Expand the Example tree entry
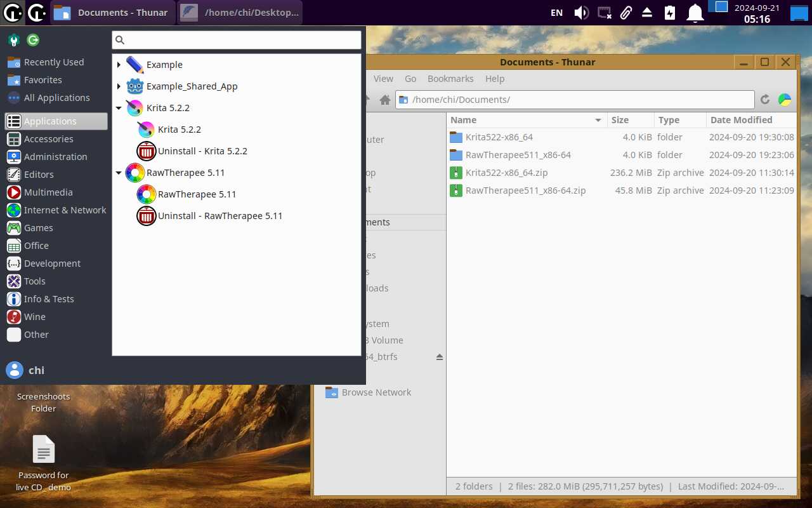The image size is (812, 508). (119, 65)
